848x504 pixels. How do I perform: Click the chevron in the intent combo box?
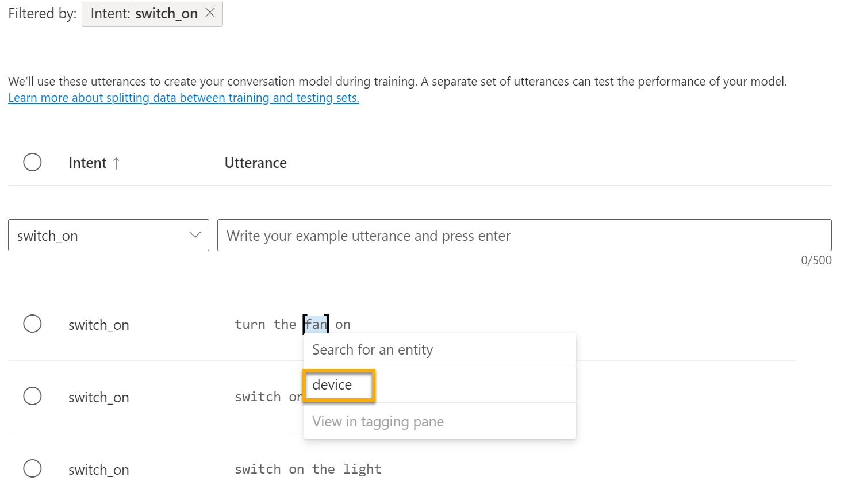click(195, 235)
